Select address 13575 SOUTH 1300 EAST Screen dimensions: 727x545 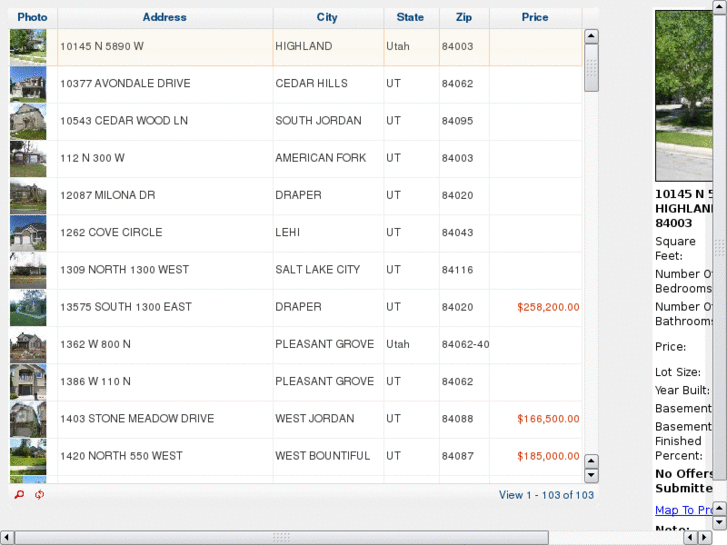pos(126,307)
